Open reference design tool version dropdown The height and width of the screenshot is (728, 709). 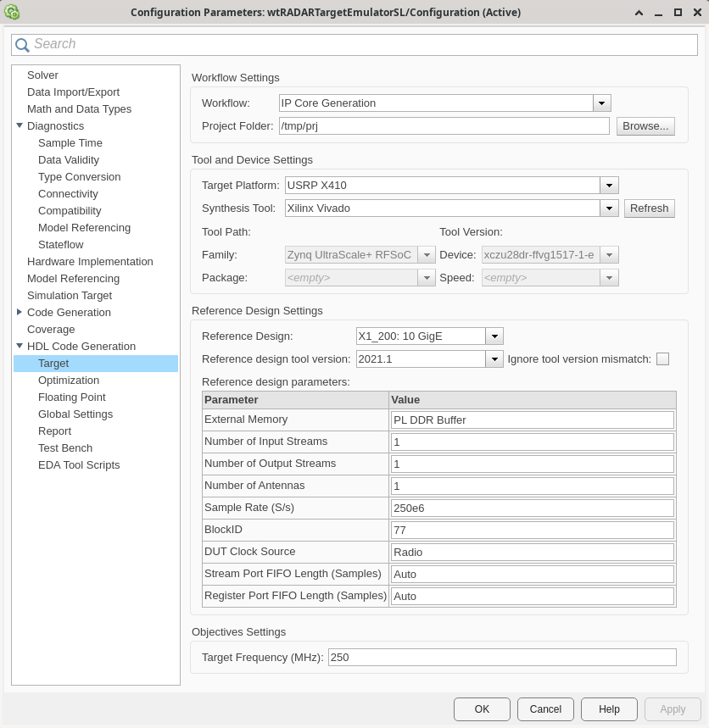coord(494,359)
